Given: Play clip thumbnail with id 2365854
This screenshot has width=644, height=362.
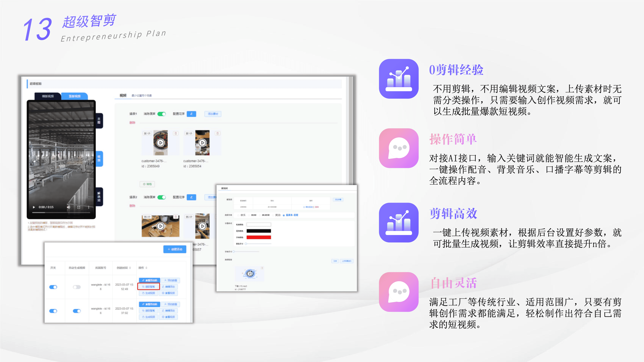Looking at the screenshot, I should 202,143.
